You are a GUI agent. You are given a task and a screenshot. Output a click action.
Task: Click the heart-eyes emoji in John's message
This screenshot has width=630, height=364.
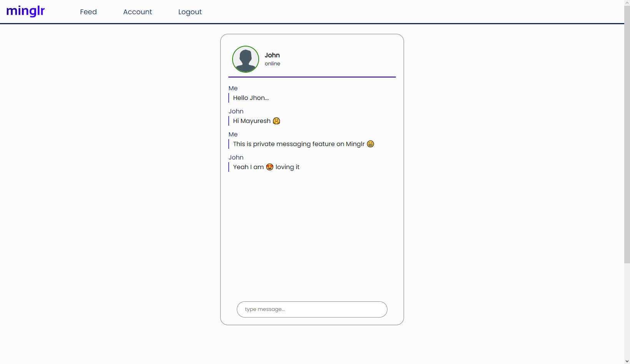(x=270, y=167)
